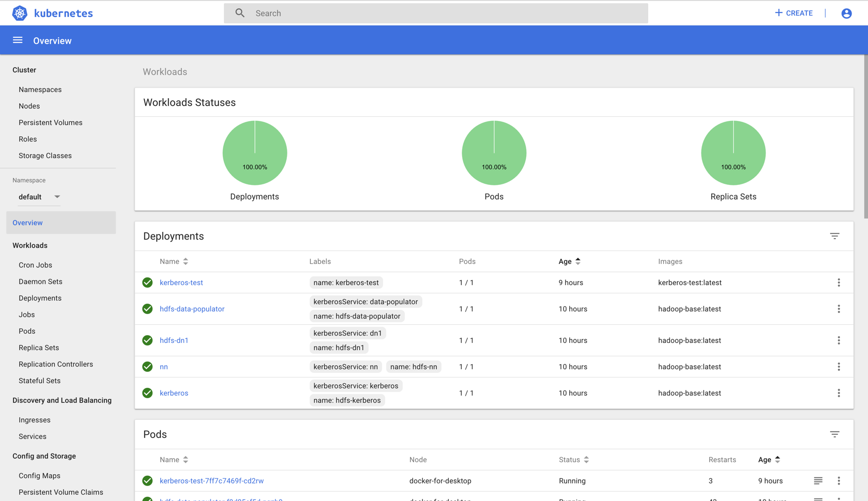The width and height of the screenshot is (868, 501).
Task: Open Services in the sidebar
Action: tap(33, 436)
